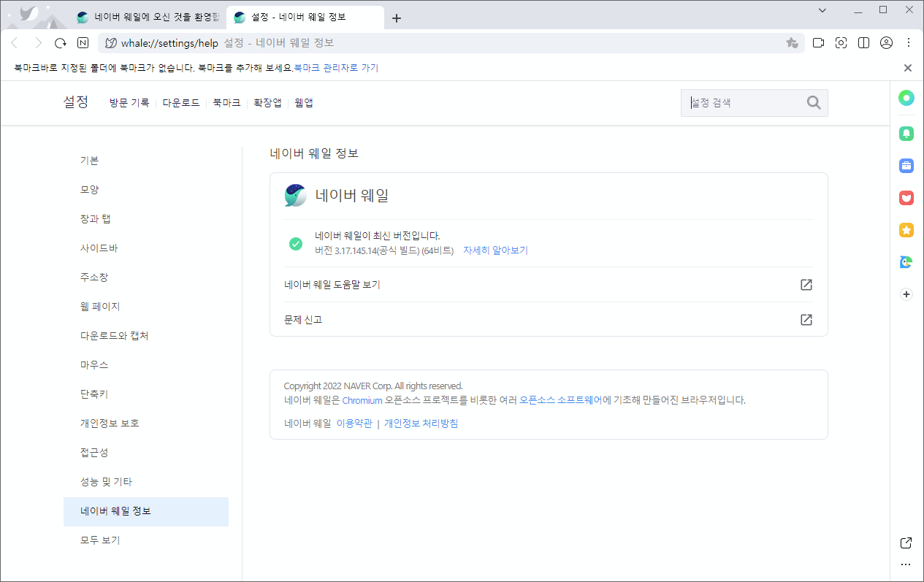Viewport: 924px width, 582px height.
Task: Click the 자세히 알아보기 link
Action: 495,250
